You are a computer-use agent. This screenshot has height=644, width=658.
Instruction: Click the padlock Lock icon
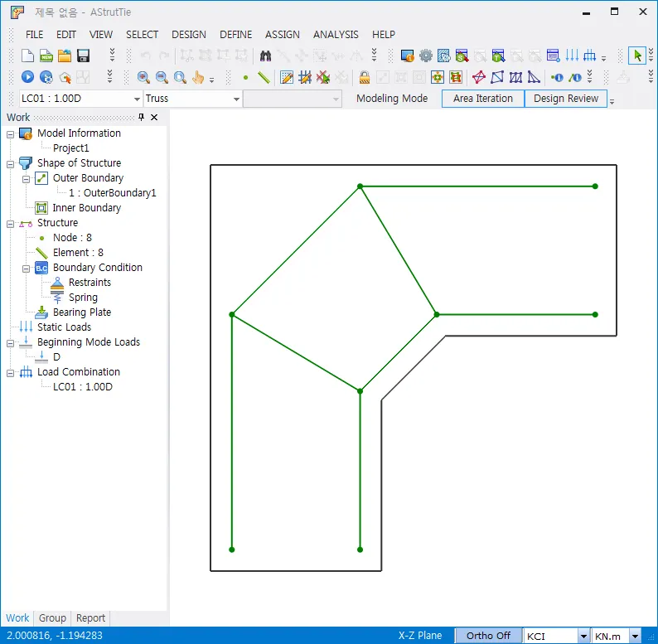365,77
